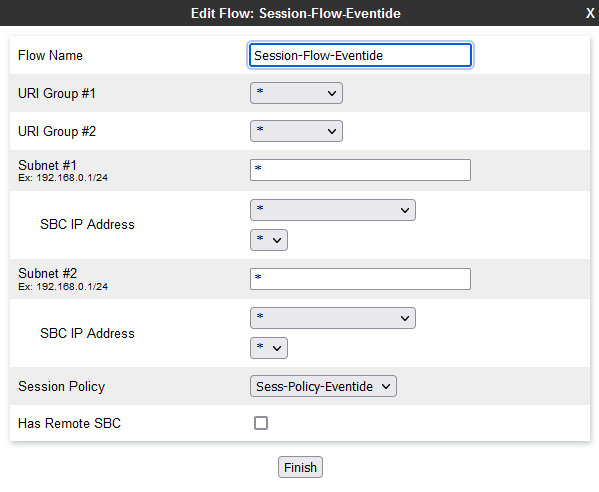Image resolution: width=599 pixels, height=492 pixels.
Task: Click the URI Group #2 label
Action: click(57, 131)
